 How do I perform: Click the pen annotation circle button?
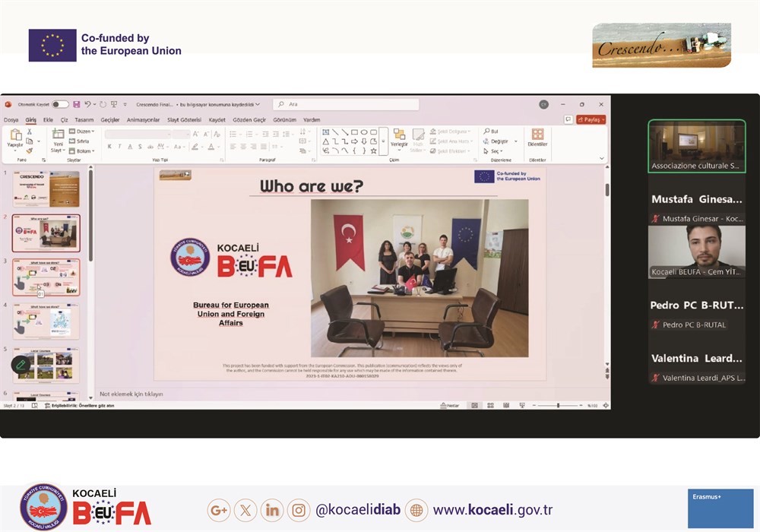click(21, 365)
